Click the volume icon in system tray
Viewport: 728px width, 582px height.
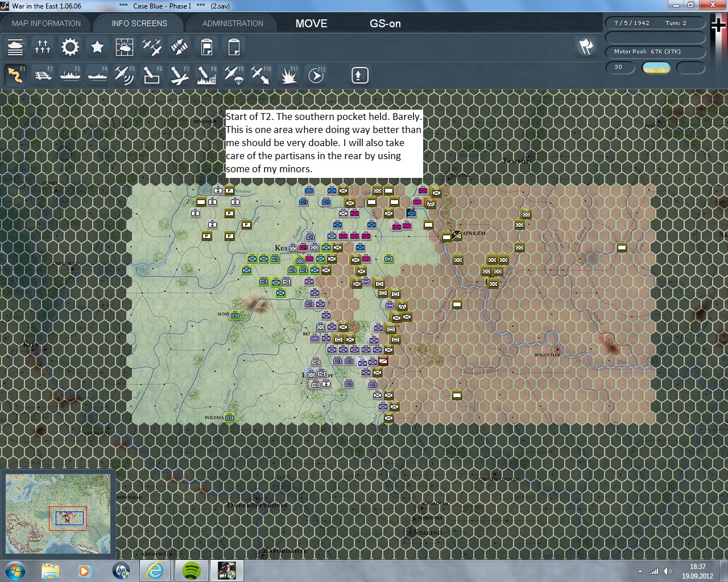668,571
